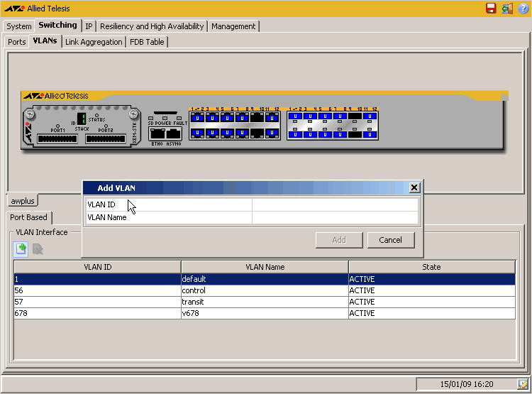Select copper port 2 in the first port block
The image size is (532, 394).
tap(197, 133)
